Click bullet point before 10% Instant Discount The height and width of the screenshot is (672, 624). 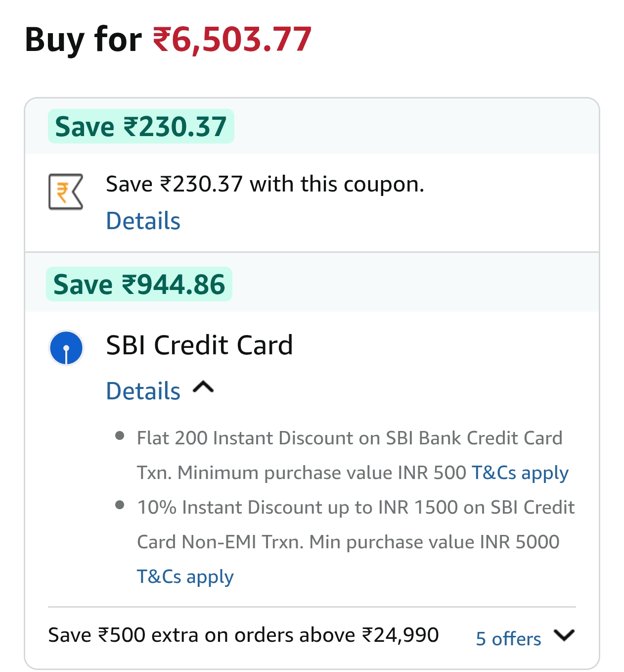[119, 505]
